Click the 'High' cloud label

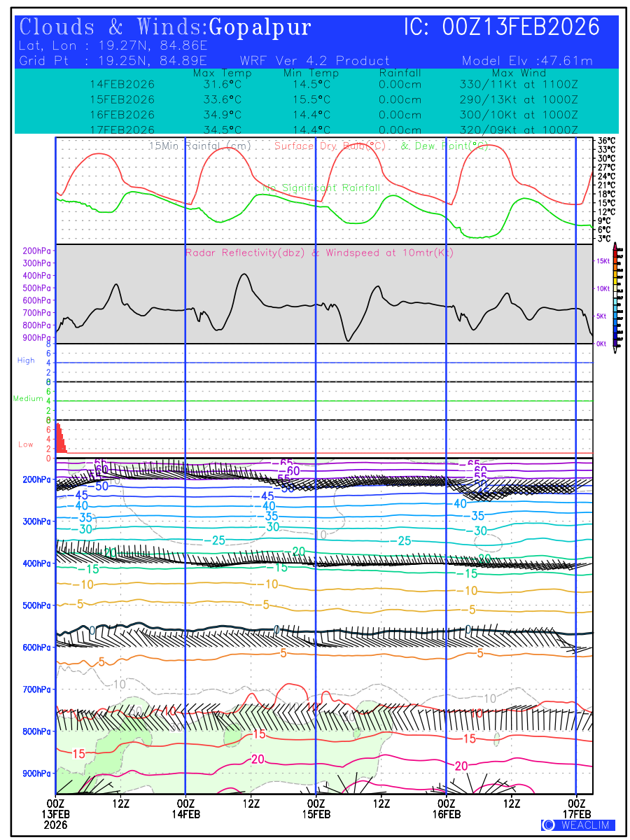click(26, 360)
